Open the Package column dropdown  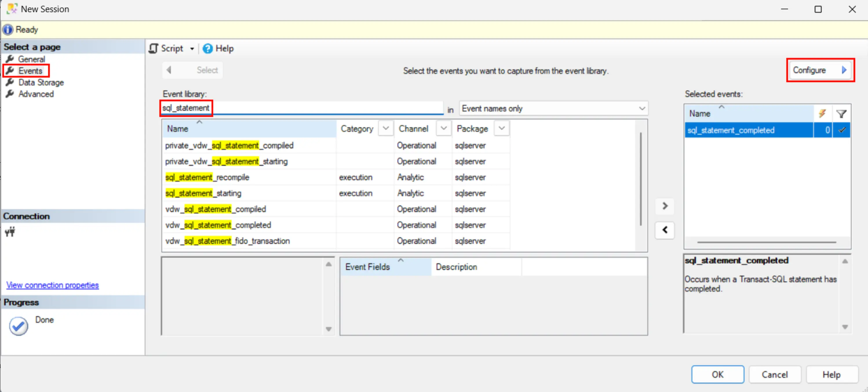501,128
